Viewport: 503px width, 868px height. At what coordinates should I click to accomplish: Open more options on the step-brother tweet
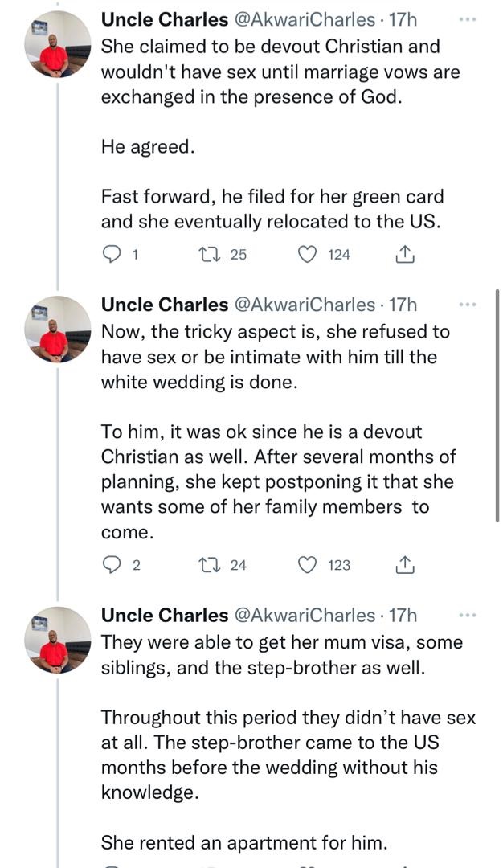point(466,616)
